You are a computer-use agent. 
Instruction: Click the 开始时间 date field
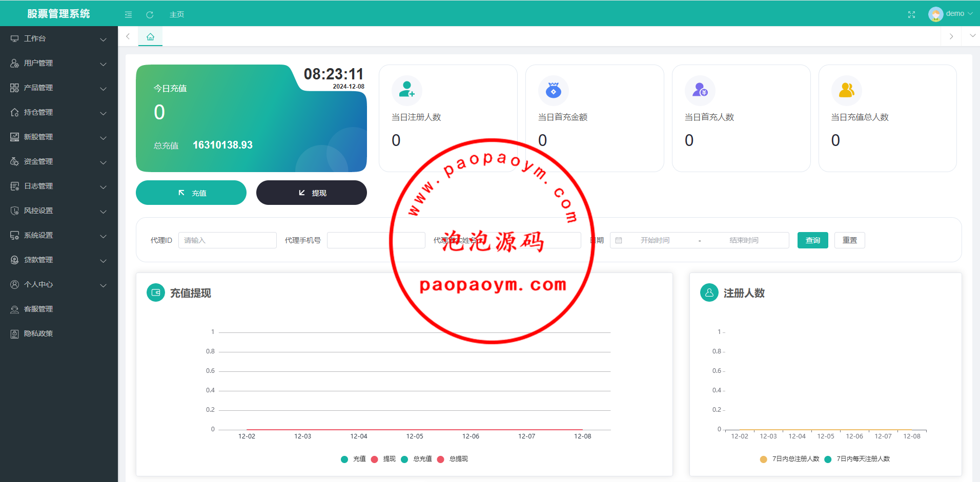coord(655,240)
